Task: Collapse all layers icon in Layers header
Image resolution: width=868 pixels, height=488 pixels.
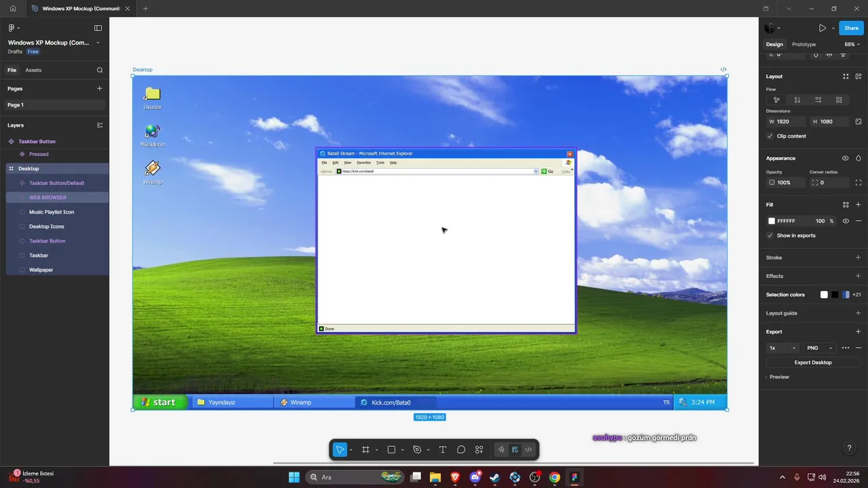Action: 100,125
